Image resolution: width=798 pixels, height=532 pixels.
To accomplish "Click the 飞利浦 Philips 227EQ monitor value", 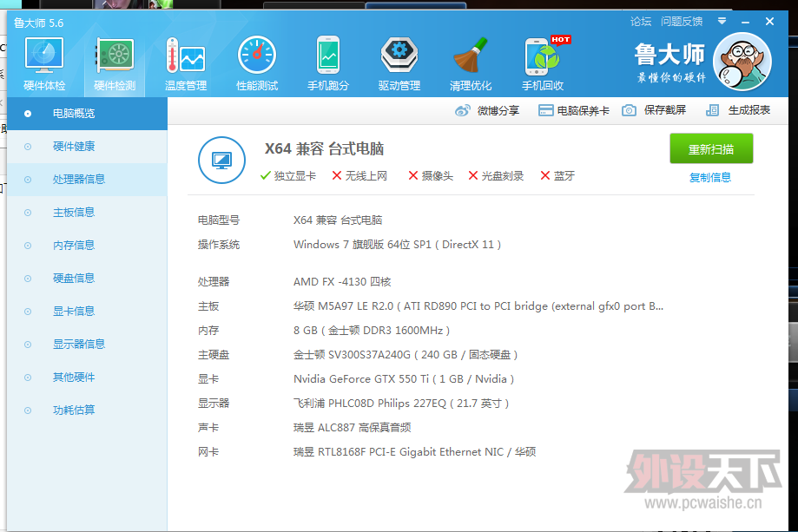I will 401,404.
